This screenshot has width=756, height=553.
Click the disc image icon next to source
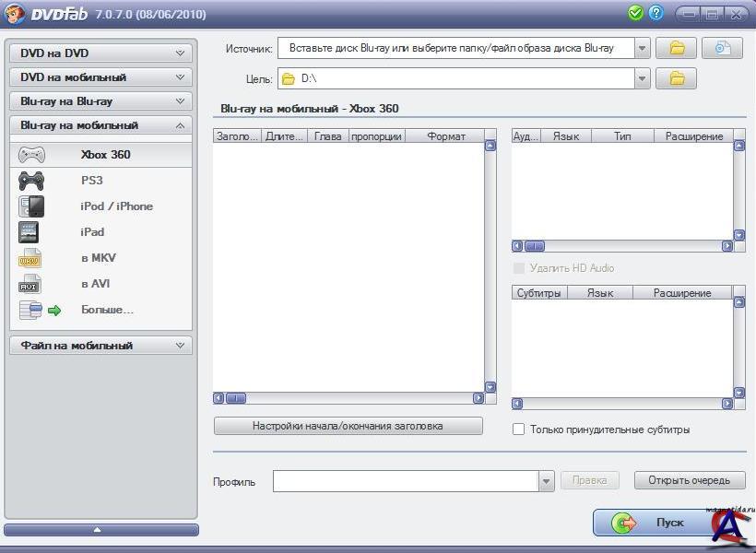point(722,48)
